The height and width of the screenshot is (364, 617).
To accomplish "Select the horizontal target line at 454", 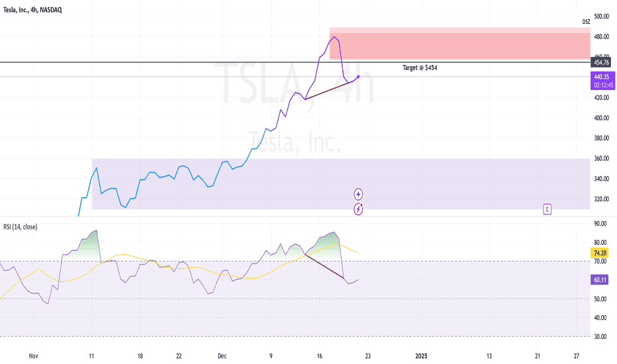I will (295, 62).
